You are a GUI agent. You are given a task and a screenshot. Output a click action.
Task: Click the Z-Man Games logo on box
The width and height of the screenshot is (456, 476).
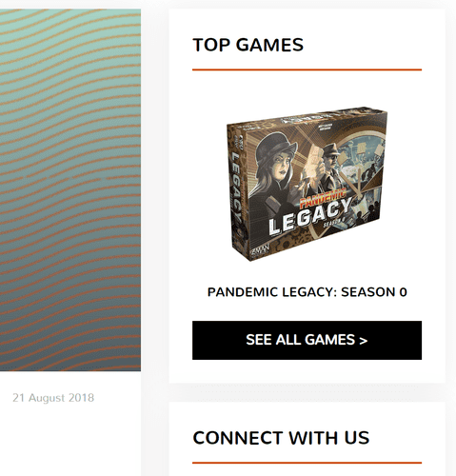point(261,248)
